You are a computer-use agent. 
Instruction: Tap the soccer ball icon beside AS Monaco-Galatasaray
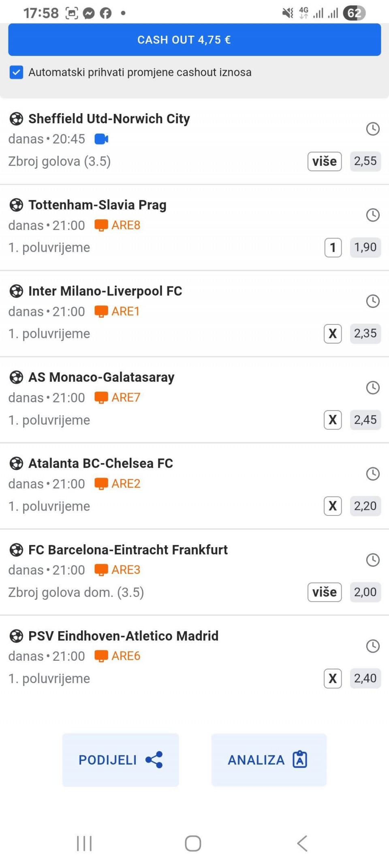pyautogui.click(x=16, y=377)
